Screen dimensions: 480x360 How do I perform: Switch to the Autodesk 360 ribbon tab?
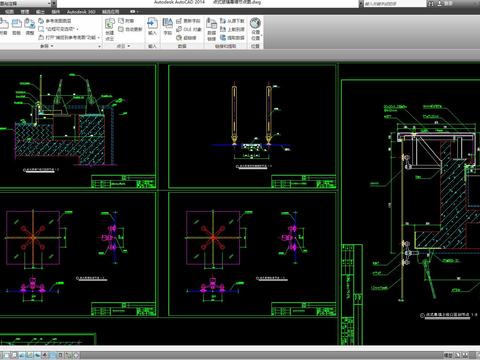(x=81, y=12)
